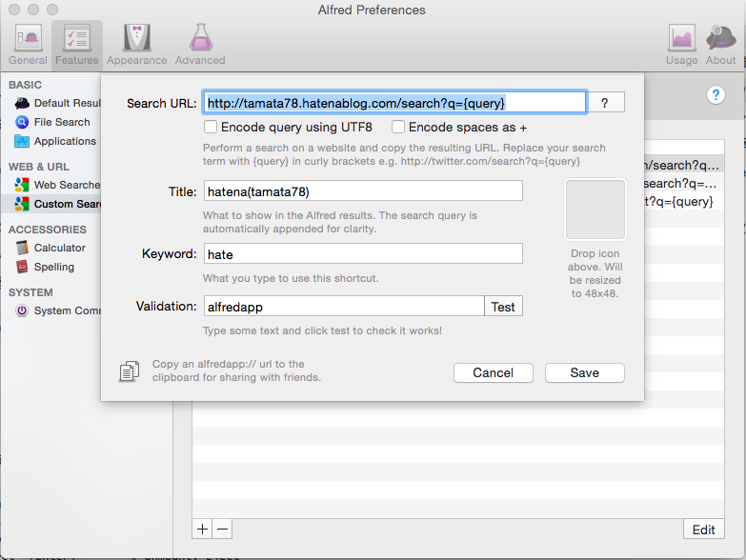Click the Title input field
This screenshot has width=746, height=560.
coord(363,190)
